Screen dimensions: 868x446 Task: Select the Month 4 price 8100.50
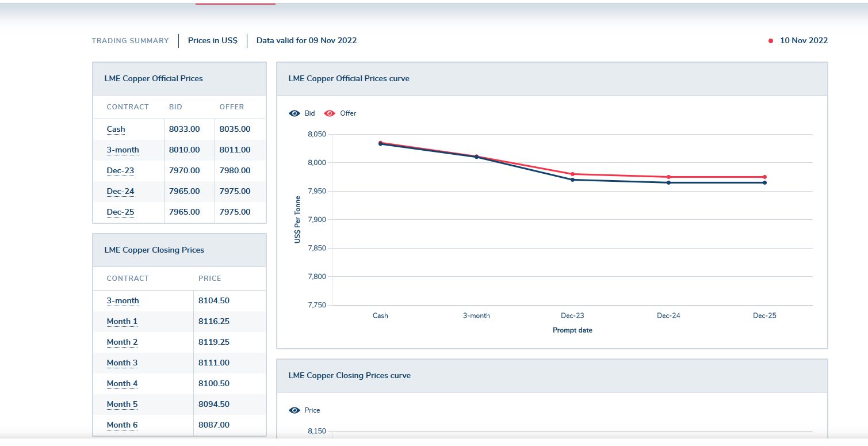click(214, 384)
